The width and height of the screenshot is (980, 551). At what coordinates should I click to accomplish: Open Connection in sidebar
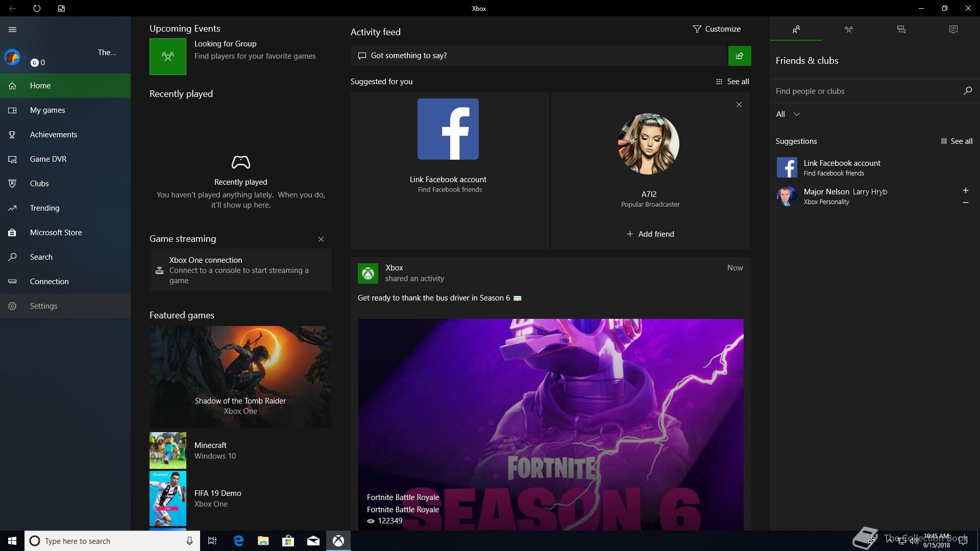coord(65,282)
